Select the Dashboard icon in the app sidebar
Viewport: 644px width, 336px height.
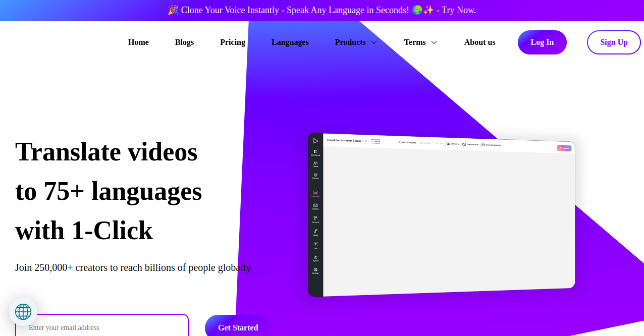(x=315, y=152)
